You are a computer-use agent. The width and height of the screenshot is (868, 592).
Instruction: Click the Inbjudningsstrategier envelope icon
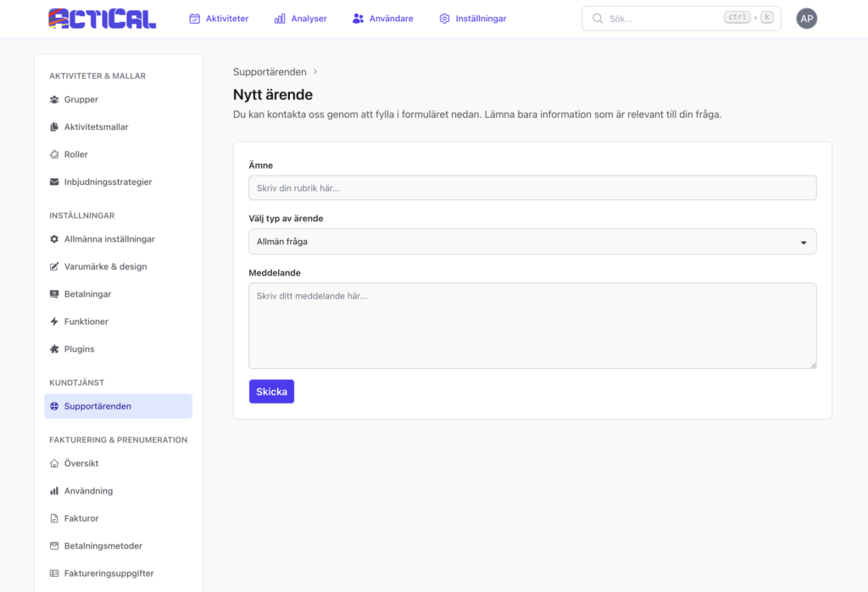coord(54,182)
